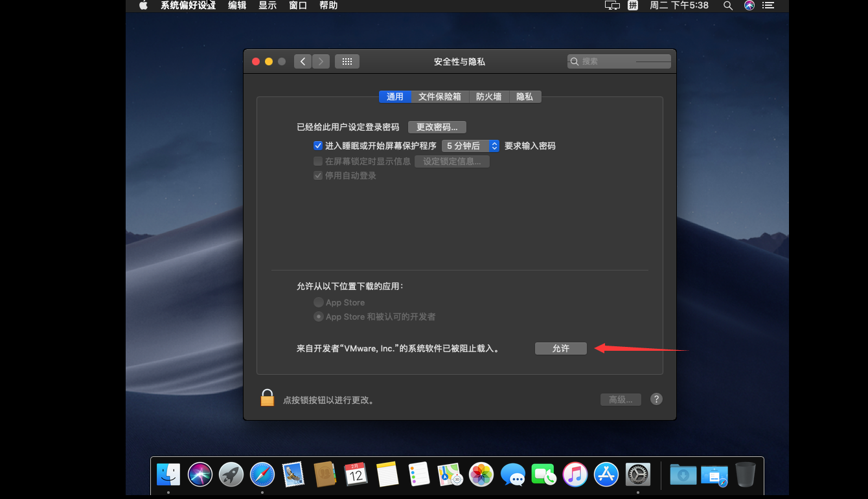
Task: Open the Pinyin input source menu
Action: [634, 5]
